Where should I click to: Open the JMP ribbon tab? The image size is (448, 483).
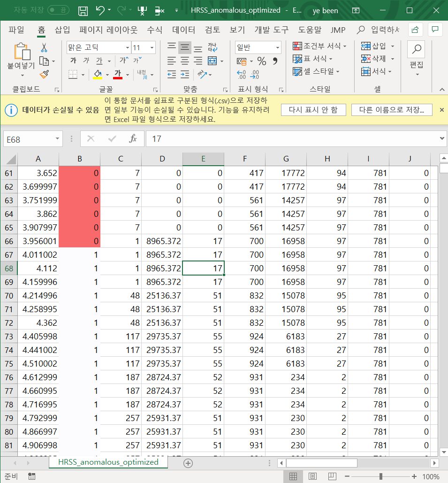pos(338,30)
